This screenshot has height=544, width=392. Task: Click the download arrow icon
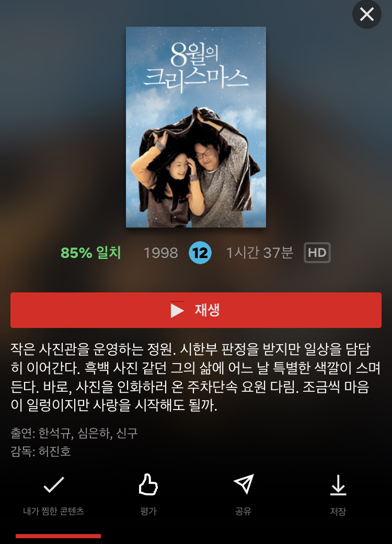(x=338, y=485)
